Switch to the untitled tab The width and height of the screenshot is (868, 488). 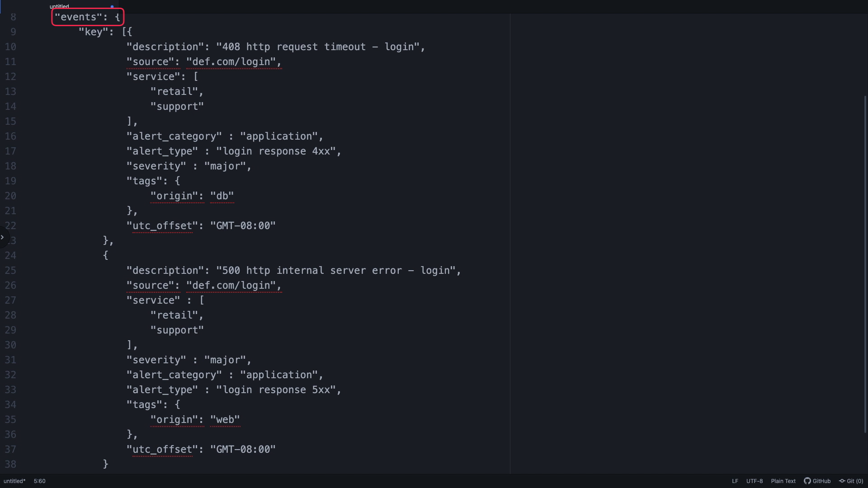pyautogui.click(x=59, y=7)
